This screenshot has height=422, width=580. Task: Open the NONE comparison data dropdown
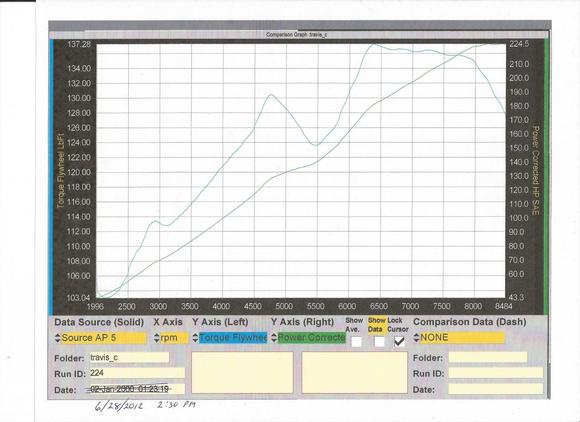(462, 338)
